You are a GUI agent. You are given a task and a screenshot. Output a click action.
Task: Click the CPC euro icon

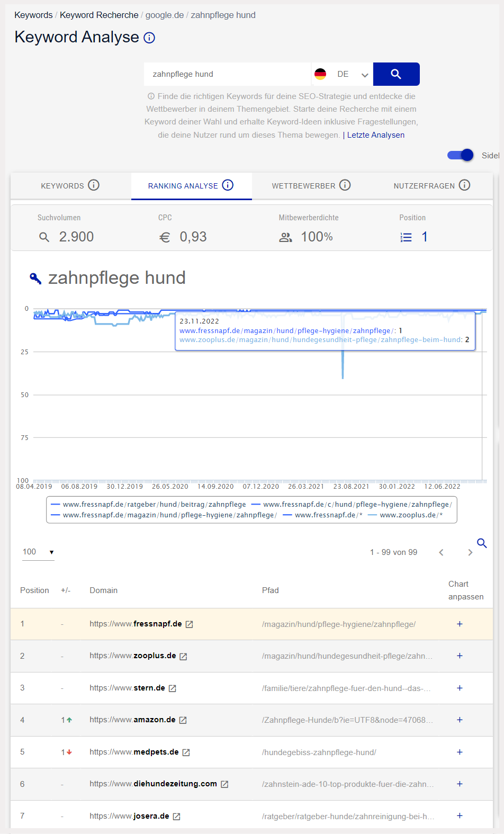tap(165, 237)
